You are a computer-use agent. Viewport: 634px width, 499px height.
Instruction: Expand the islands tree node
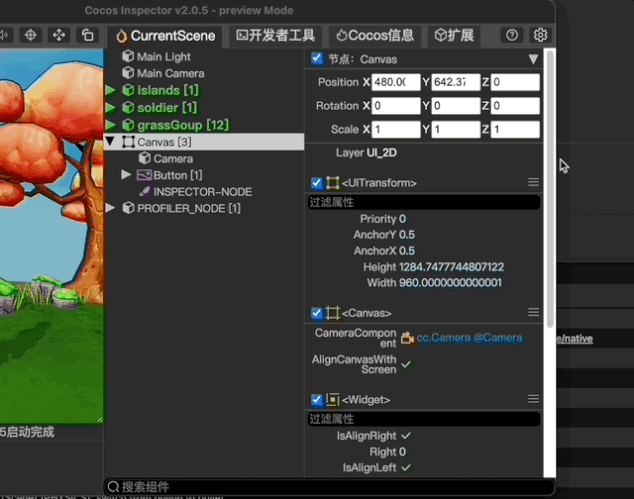(x=110, y=90)
